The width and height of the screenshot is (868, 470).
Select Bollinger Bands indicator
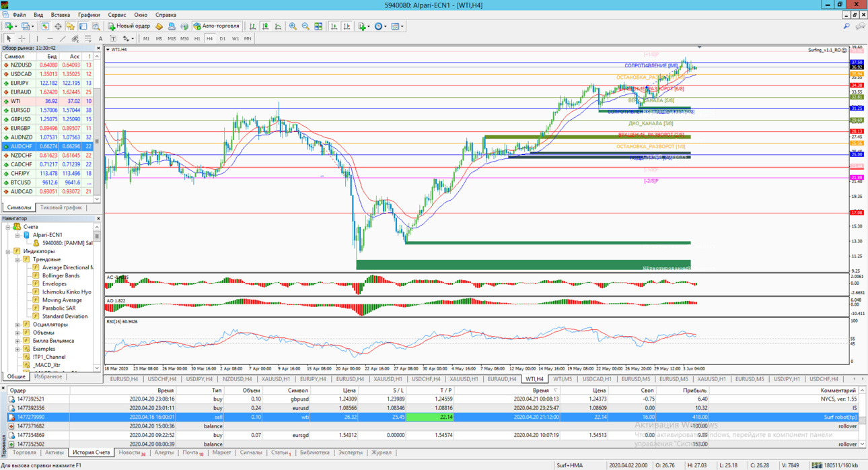coord(61,275)
